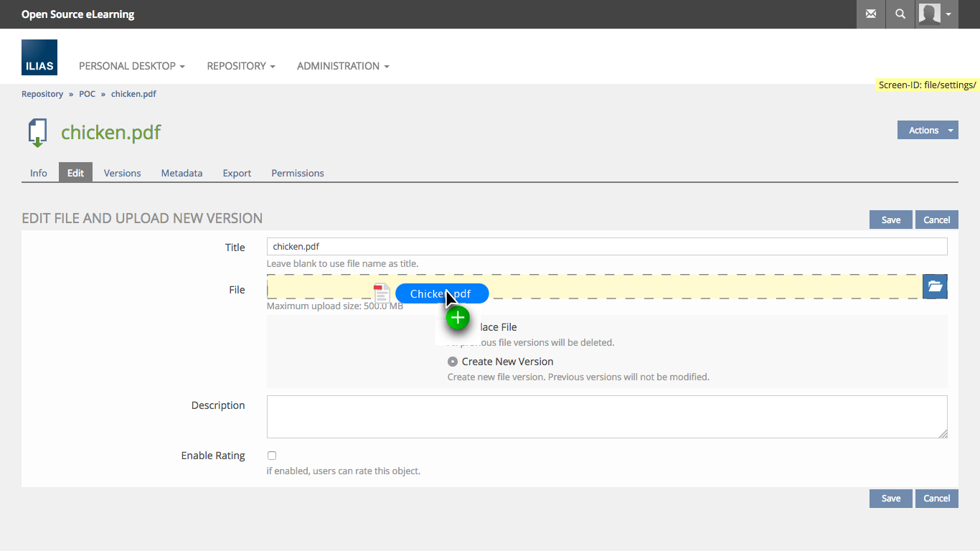Click the folder browse icon for File

pyautogui.click(x=935, y=286)
